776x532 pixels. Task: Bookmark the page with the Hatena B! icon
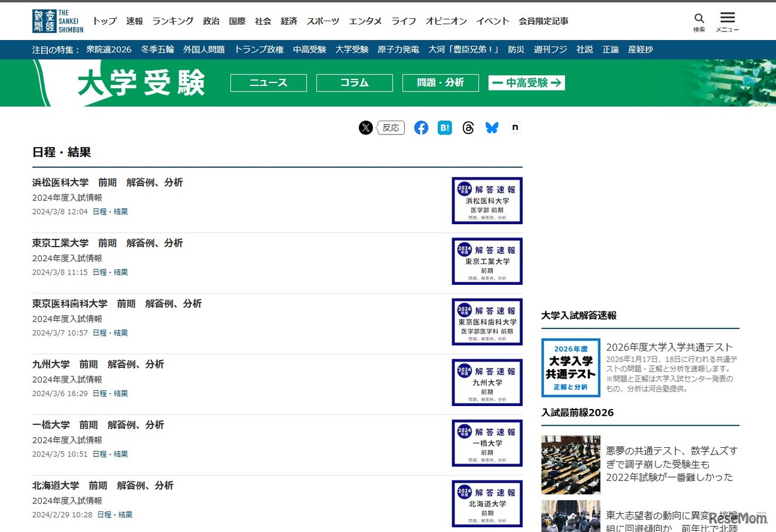(444, 127)
